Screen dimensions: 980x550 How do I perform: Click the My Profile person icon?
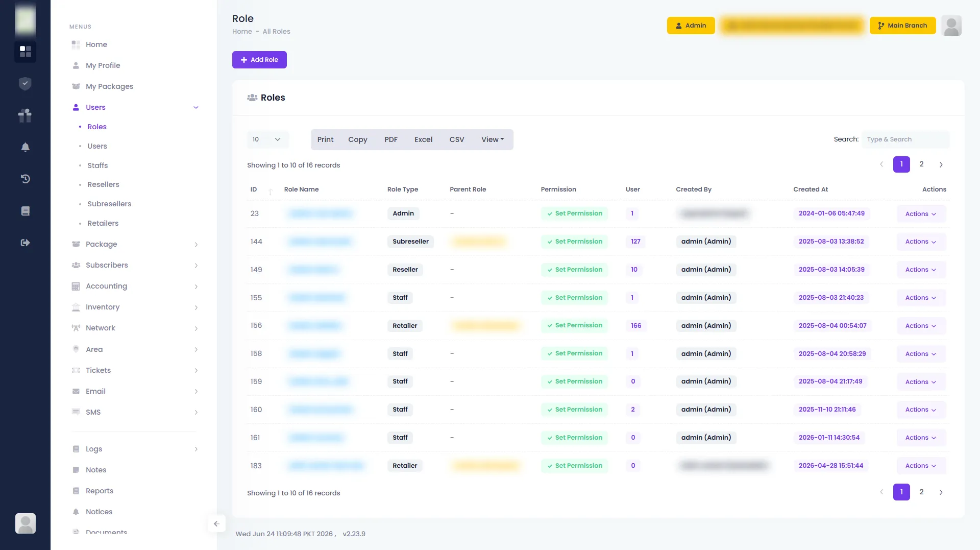coord(76,65)
